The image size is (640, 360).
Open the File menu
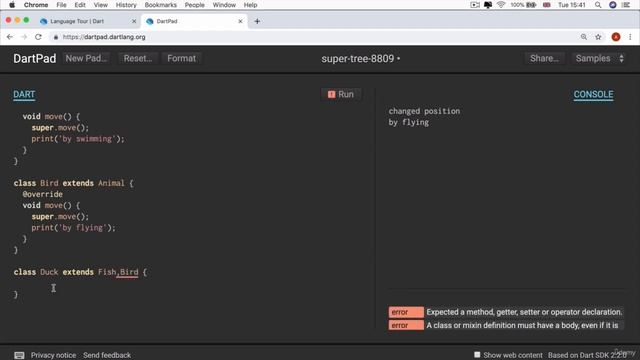click(61, 5)
